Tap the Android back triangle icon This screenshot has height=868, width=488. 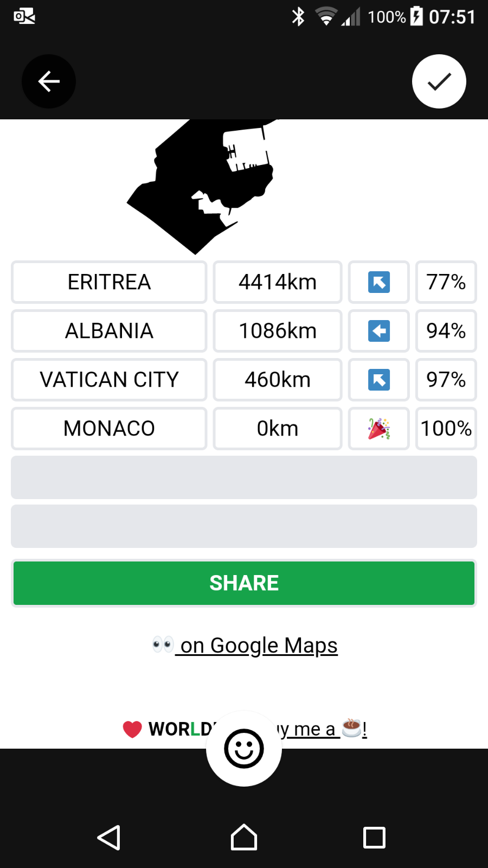tap(109, 838)
